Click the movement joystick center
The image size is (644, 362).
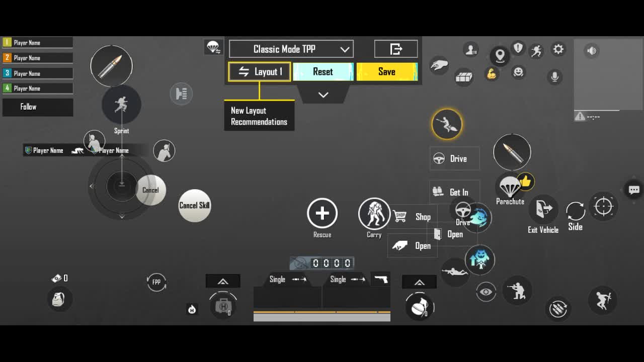click(121, 186)
